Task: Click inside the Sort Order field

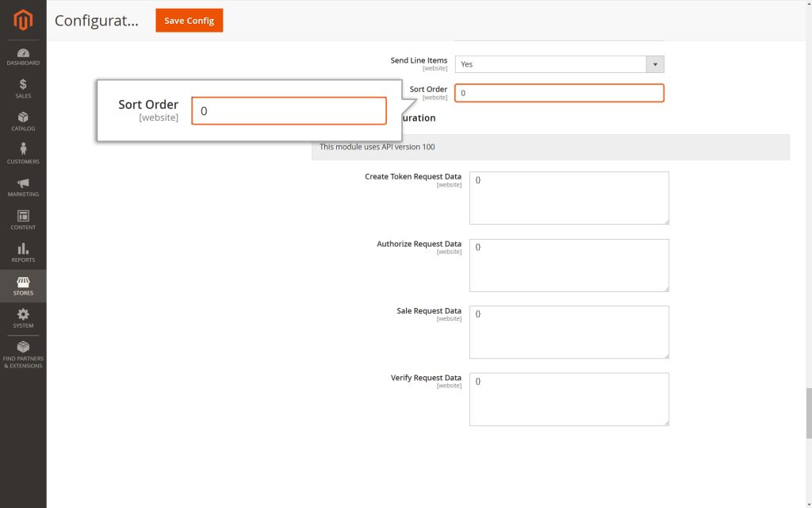Action: (x=559, y=93)
